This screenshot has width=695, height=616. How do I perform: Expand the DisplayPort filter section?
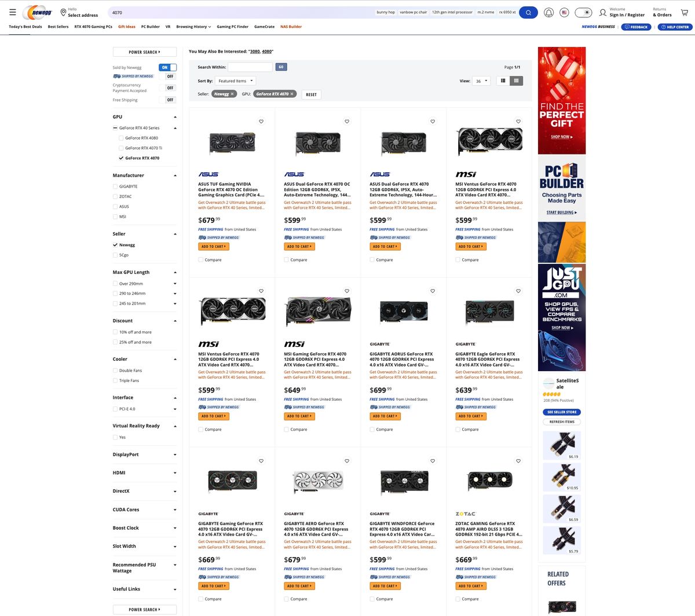(144, 454)
